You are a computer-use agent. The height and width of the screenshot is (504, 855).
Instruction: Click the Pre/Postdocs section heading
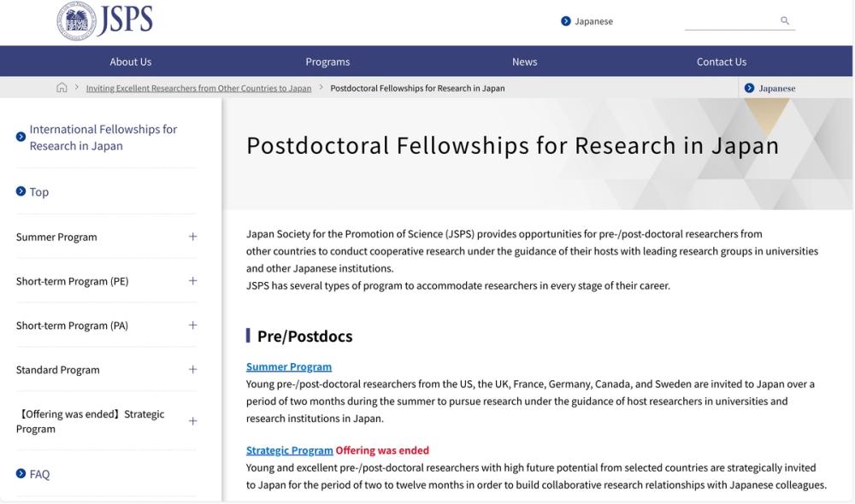point(305,337)
